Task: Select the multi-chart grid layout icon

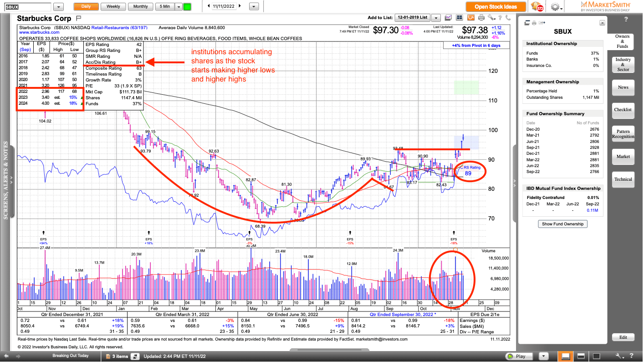Action: click(459, 17)
